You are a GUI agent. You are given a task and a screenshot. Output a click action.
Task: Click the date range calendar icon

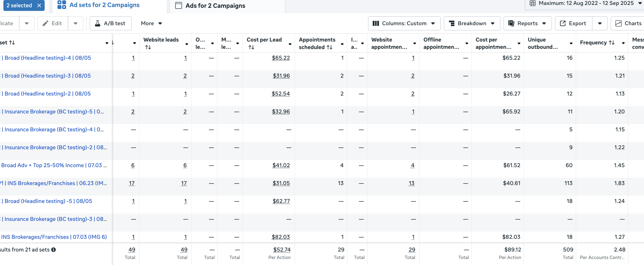532,3
